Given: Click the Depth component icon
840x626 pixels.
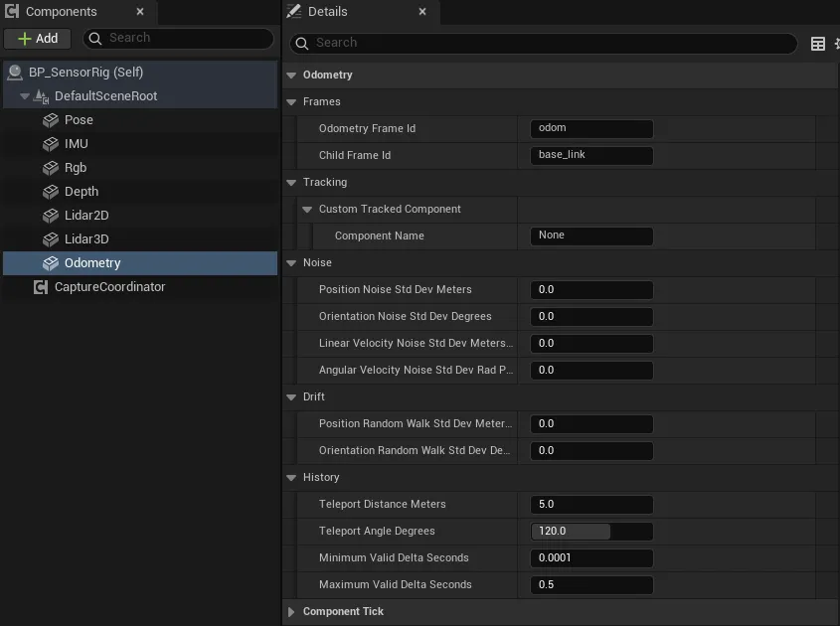Looking at the screenshot, I should tap(51, 191).
